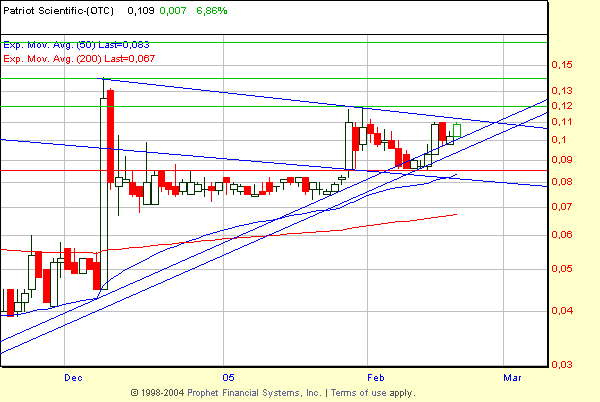
Task: Click the Dec label on the time axis
Action: tap(72, 377)
